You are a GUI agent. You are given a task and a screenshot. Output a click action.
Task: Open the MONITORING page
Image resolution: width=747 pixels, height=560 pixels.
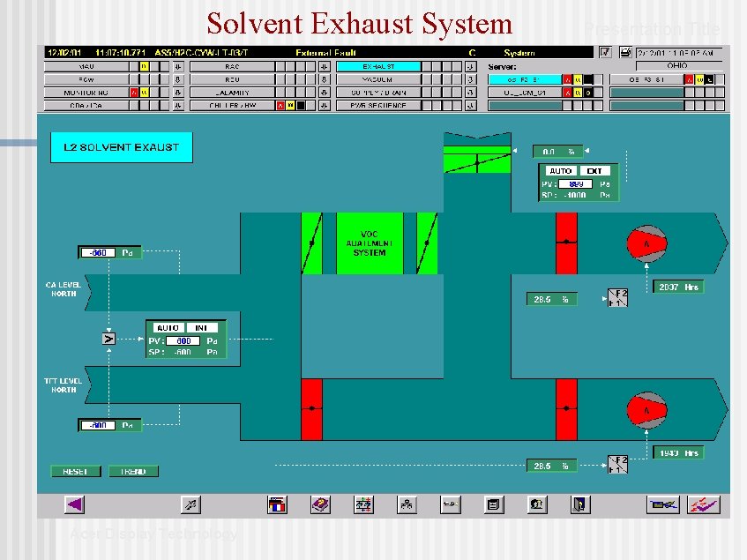[x=86, y=93]
